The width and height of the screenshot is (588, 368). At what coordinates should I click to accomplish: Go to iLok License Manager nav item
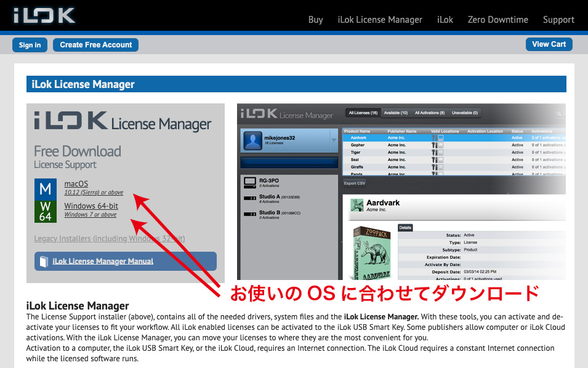point(380,20)
